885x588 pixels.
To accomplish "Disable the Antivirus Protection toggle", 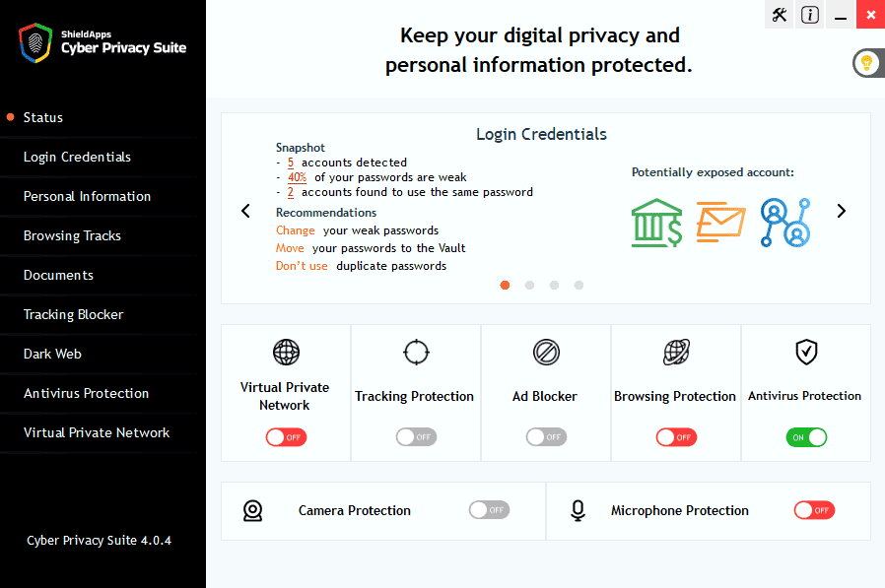I will click(806, 436).
